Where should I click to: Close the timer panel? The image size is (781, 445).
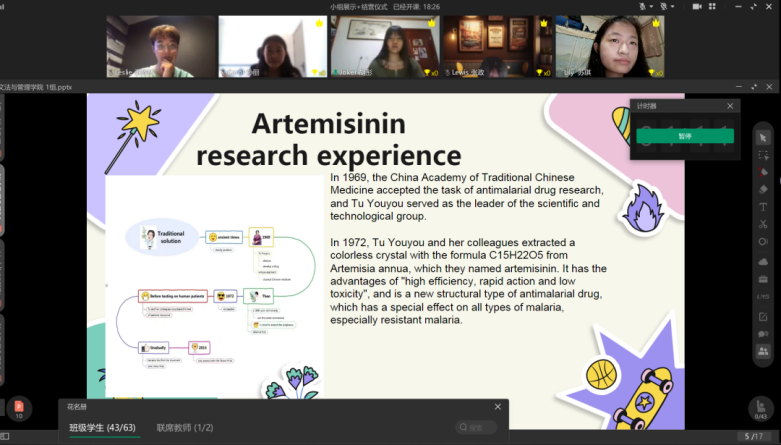click(x=730, y=106)
